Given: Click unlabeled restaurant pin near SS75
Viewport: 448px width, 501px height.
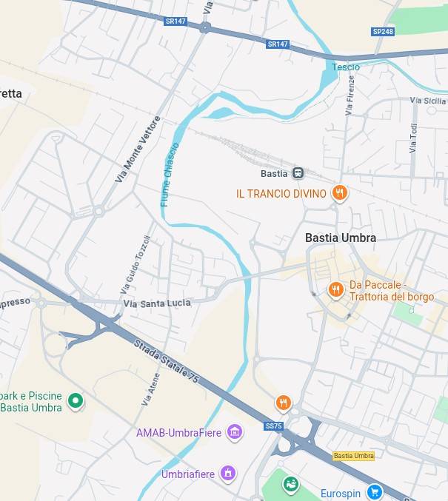Looking at the screenshot, I should click(284, 403).
